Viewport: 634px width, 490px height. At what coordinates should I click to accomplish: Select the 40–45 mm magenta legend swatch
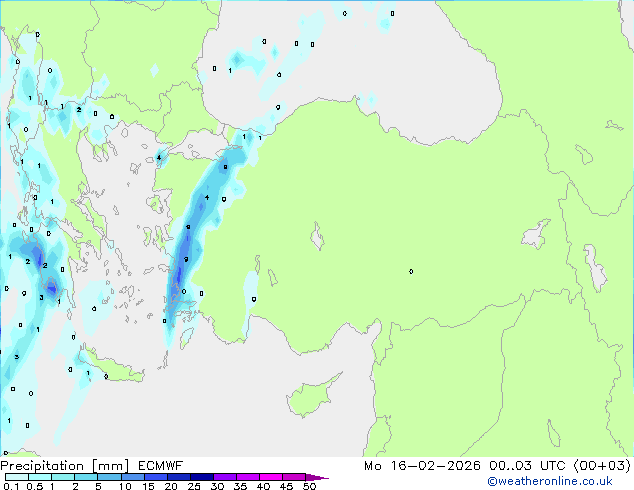coord(275,477)
